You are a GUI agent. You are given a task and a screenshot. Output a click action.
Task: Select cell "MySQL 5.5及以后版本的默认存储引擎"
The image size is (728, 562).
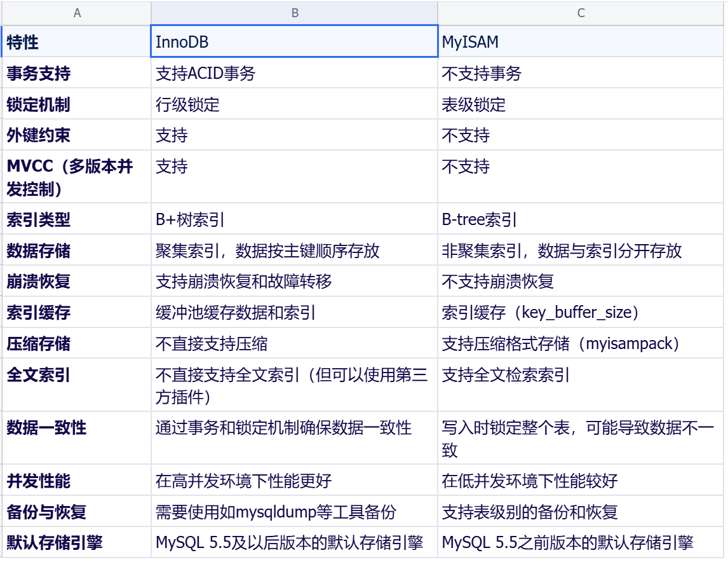(294, 542)
